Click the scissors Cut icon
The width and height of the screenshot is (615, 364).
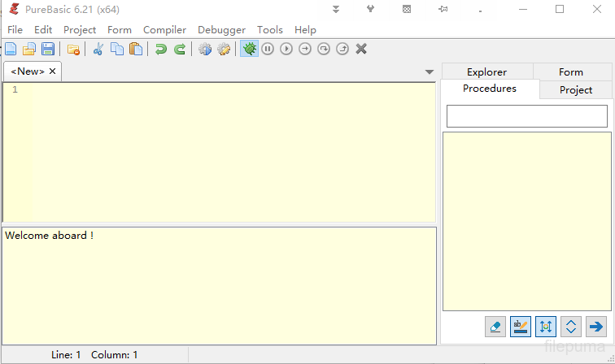click(98, 49)
